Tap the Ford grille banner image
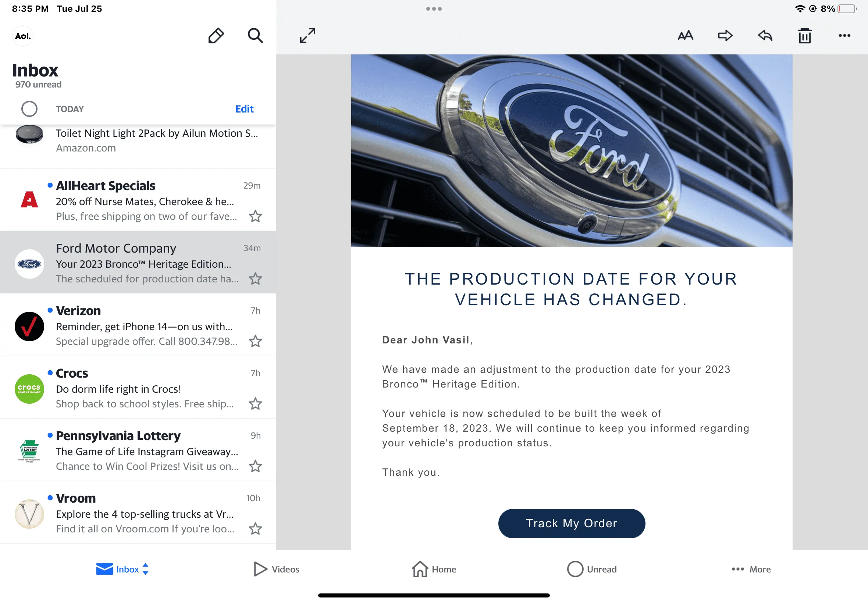The width and height of the screenshot is (868, 603). click(x=572, y=151)
